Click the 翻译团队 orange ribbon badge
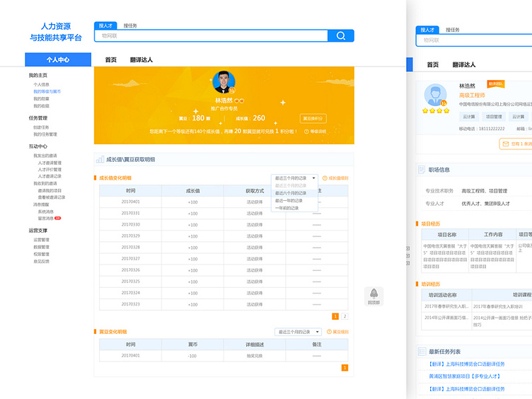 (x=496, y=83)
